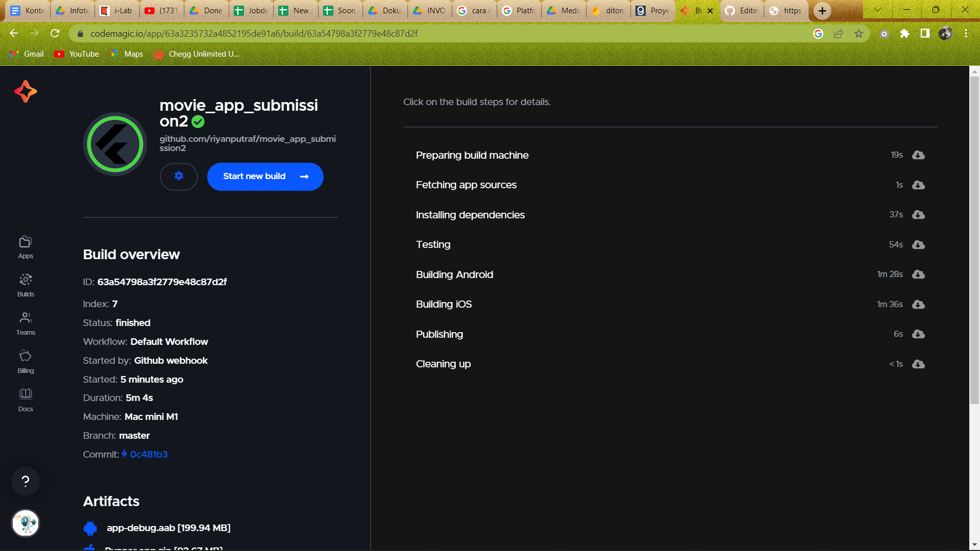Image resolution: width=980 pixels, height=551 pixels.
Task: Switch to the i-Lab browser tab
Action: pyautogui.click(x=117, y=11)
